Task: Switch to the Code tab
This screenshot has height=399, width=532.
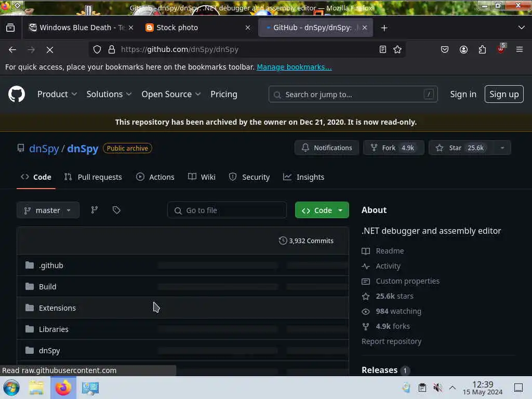Action: [x=36, y=177]
